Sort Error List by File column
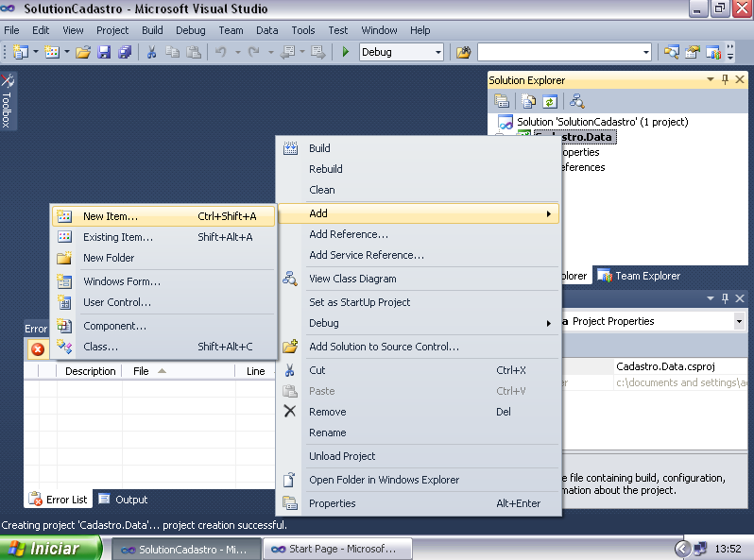This screenshot has width=754, height=560. tap(178, 371)
